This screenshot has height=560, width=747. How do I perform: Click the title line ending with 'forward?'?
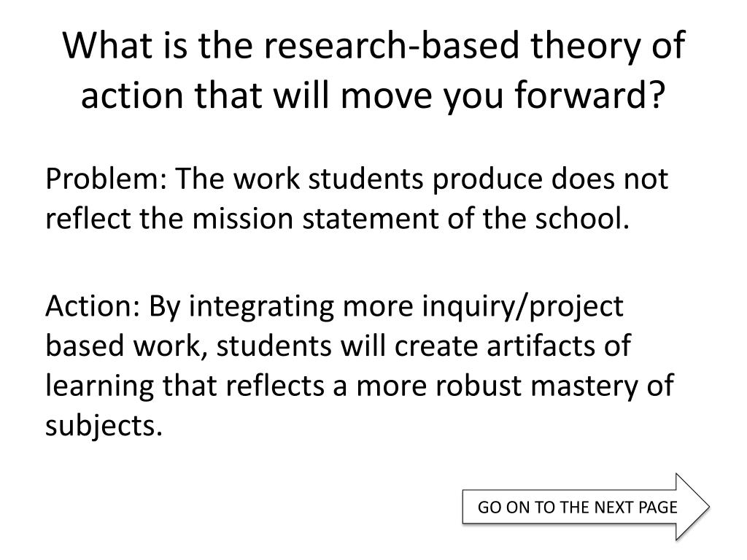pyautogui.click(x=373, y=96)
